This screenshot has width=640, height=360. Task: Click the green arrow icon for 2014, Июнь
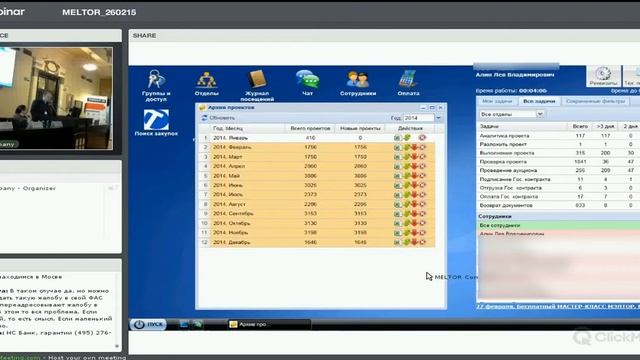[x=407, y=185]
